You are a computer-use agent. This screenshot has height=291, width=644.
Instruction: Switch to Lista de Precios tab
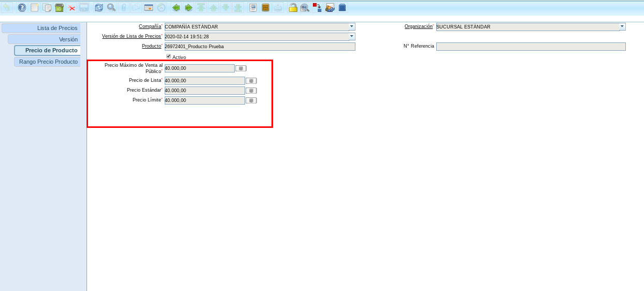click(x=41, y=28)
